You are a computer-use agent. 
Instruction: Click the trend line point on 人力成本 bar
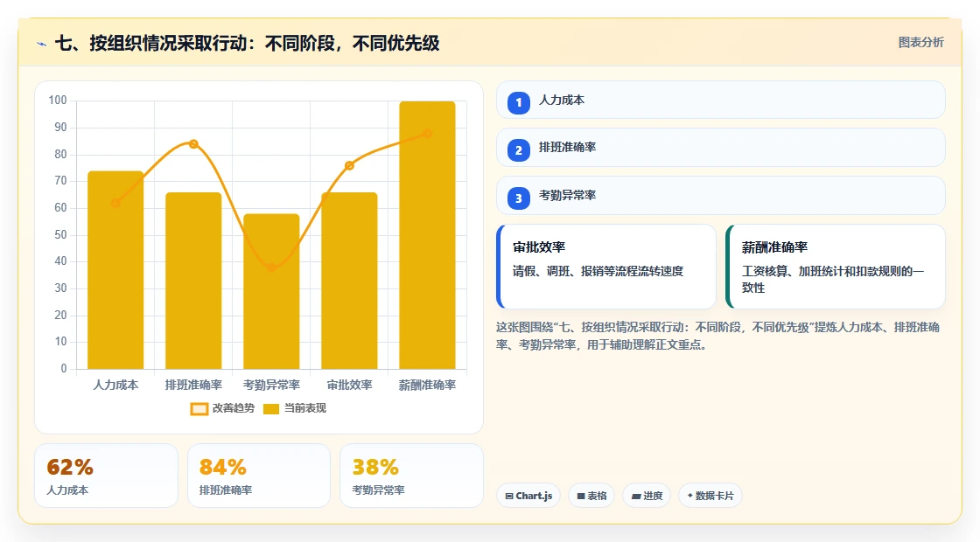click(115, 203)
